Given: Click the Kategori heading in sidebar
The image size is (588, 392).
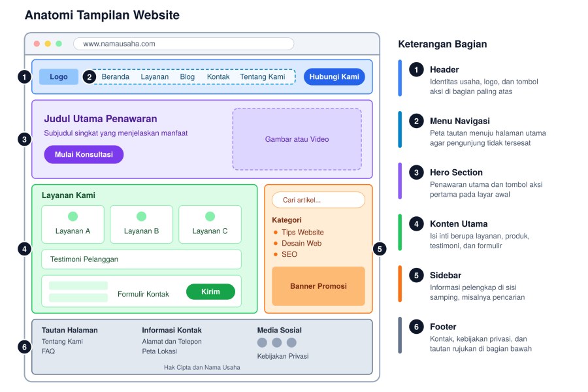Looking at the screenshot, I should click(287, 220).
